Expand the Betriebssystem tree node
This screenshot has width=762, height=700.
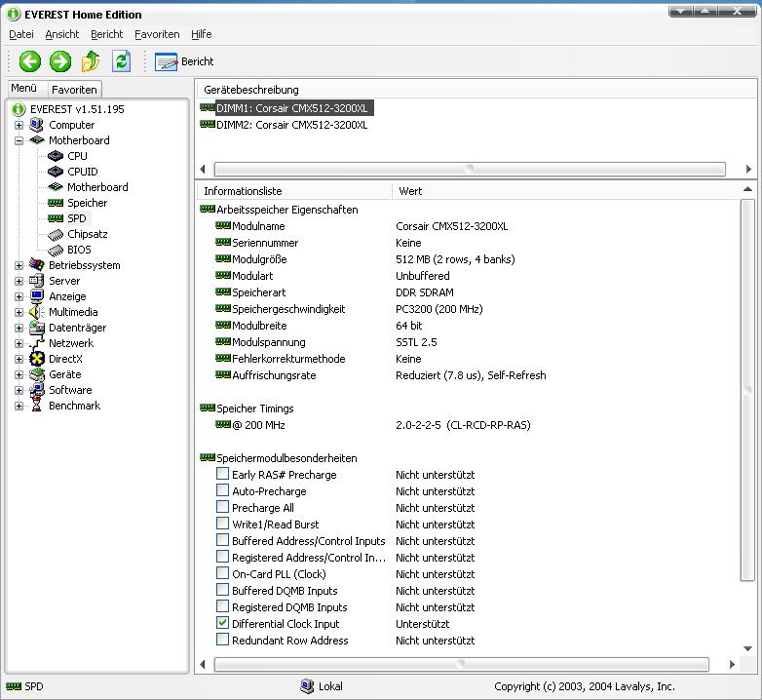pos(19,265)
